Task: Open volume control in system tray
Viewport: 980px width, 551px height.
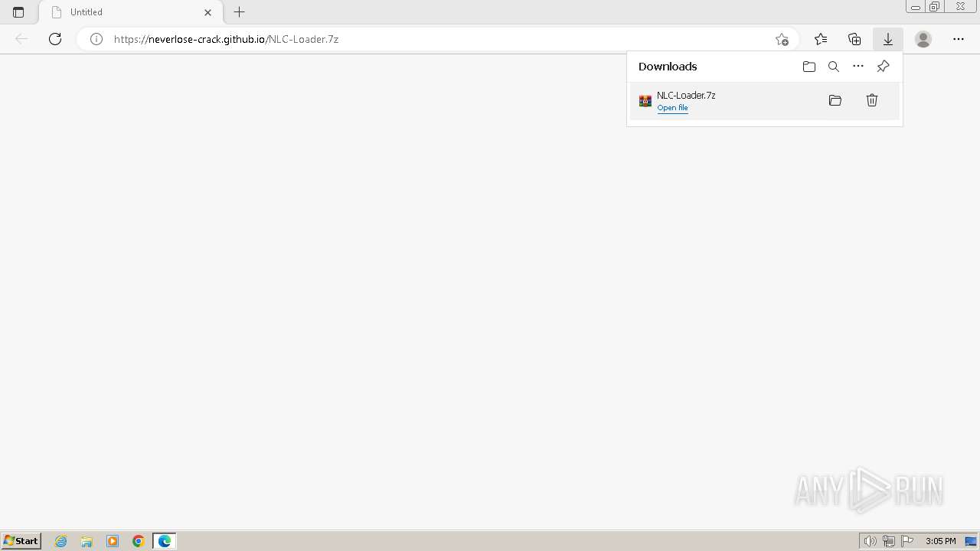Action: point(871,541)
